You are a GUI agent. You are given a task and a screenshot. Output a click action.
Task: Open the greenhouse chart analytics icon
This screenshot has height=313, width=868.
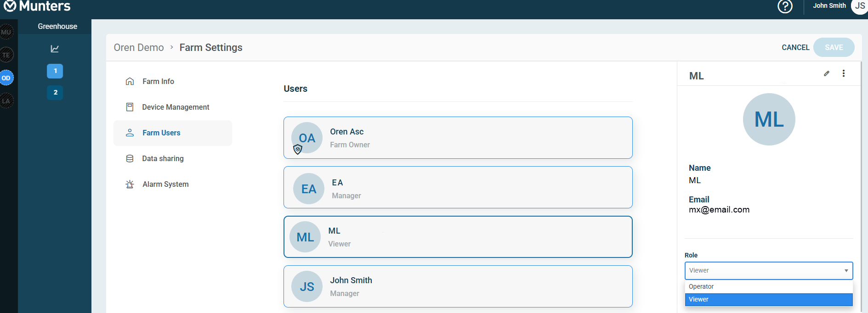55,49
